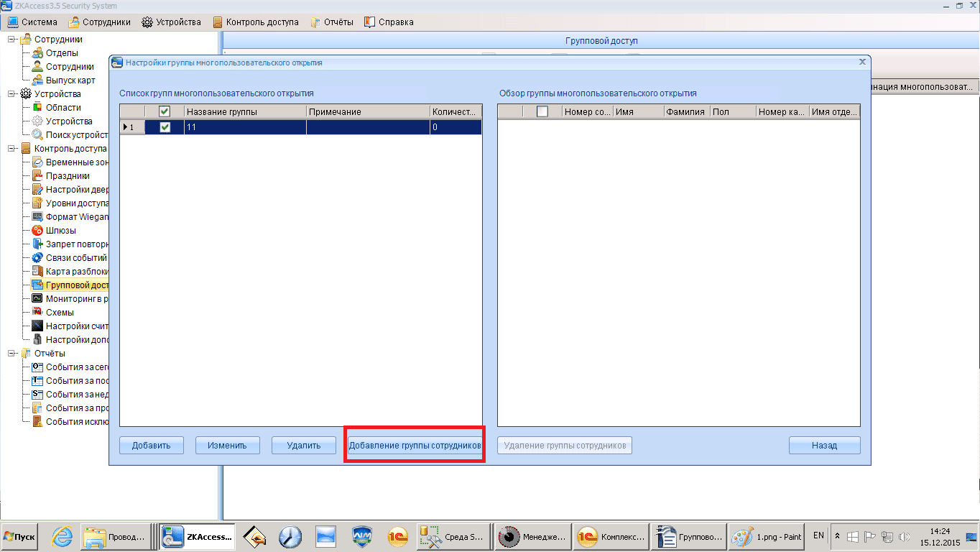Click the Поиск устройств magnifier icon
This screenshot has height=552, width=980.
click(37, 135)
